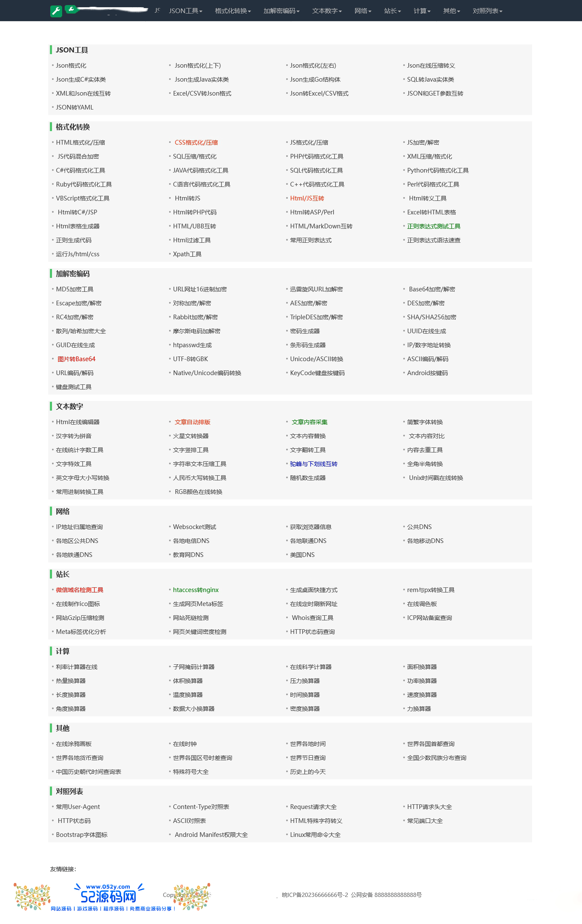Open the MD5加密工具 link
This screenshot has height=924, width=582.
point(75,289)
